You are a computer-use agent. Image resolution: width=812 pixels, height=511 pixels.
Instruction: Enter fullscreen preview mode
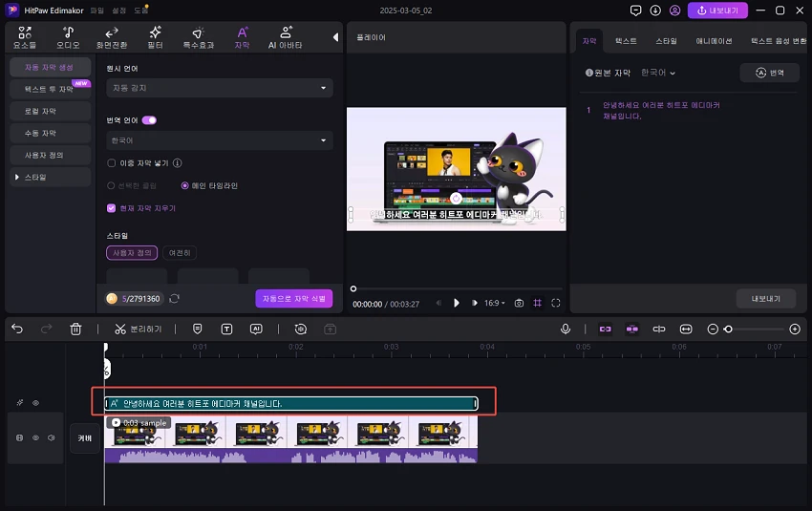[556, 303]
